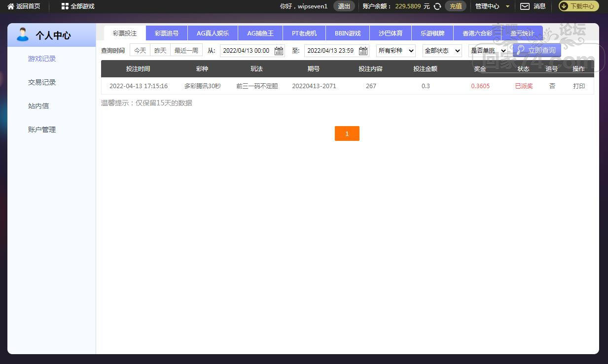
Task: Click the user avatar icon by 个人中心
Action: pos(23,34)
